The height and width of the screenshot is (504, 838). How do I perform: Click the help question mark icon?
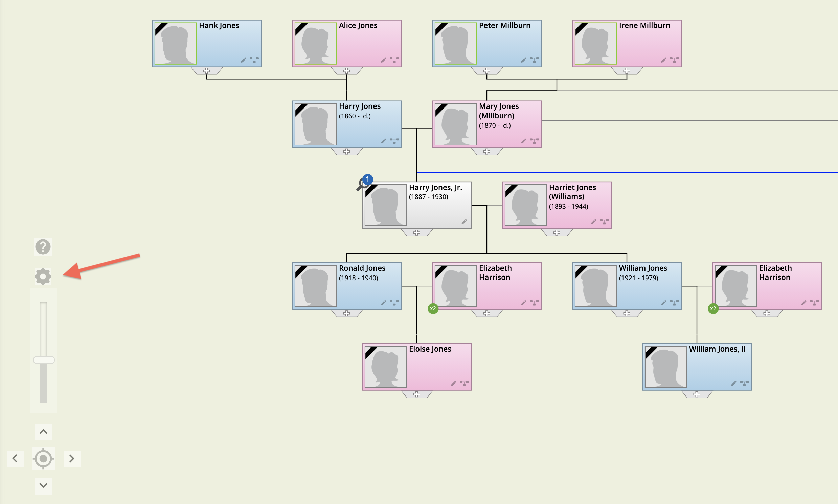(43, 246)
